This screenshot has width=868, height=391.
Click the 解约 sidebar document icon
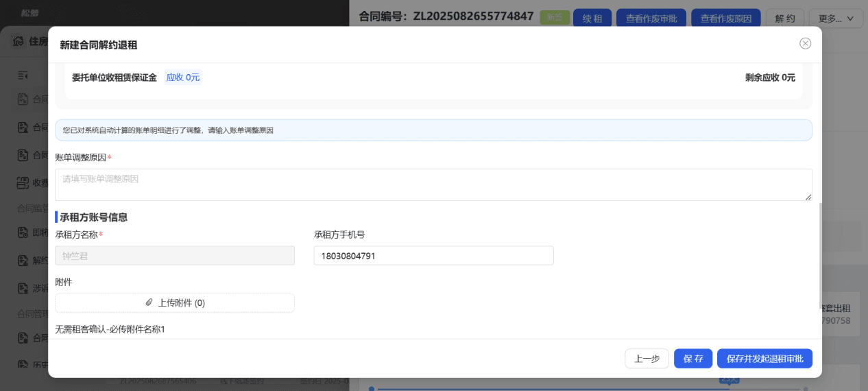(x=23, y=261)
